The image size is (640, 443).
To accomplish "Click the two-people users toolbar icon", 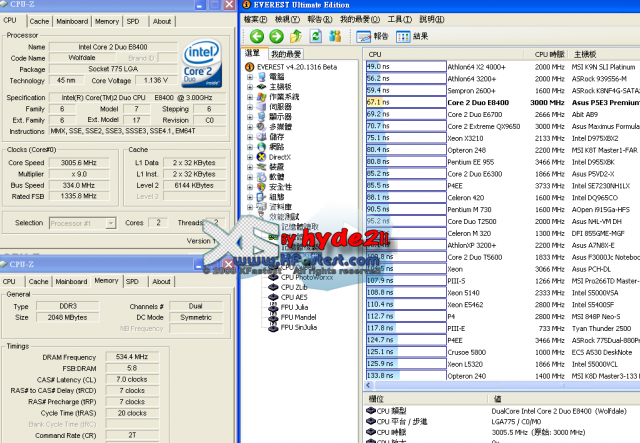I will point(335,36).
